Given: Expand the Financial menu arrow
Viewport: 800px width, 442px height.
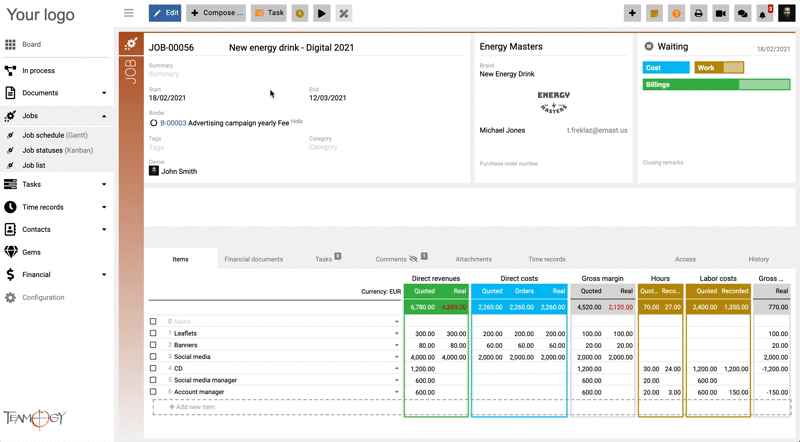Looking at the screenshot, I should [104, 275].
